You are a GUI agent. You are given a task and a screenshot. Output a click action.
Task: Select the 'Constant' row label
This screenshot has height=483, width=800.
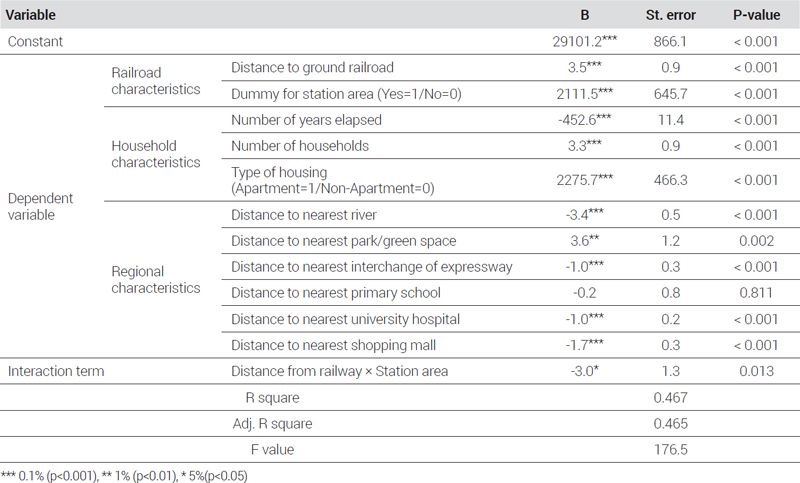tap(35, 41)
